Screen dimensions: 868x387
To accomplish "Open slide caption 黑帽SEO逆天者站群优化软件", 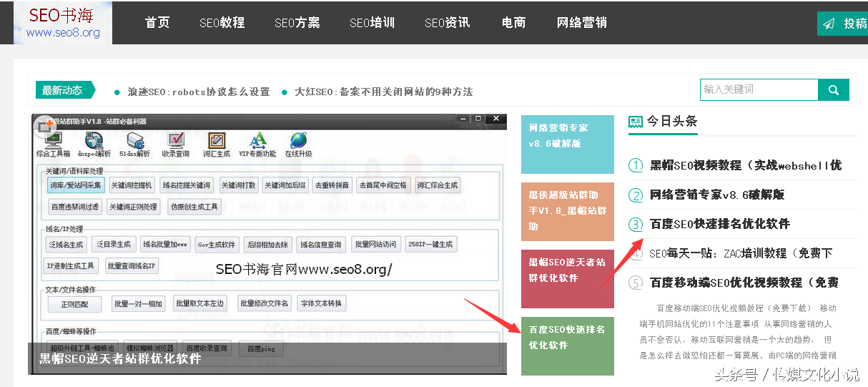I will pos(119,358).
